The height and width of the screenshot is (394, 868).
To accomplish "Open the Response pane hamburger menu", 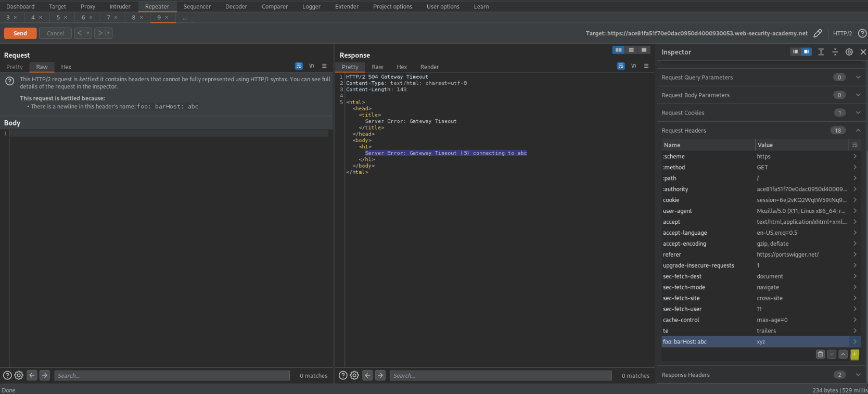I will [x=646, y=66].
